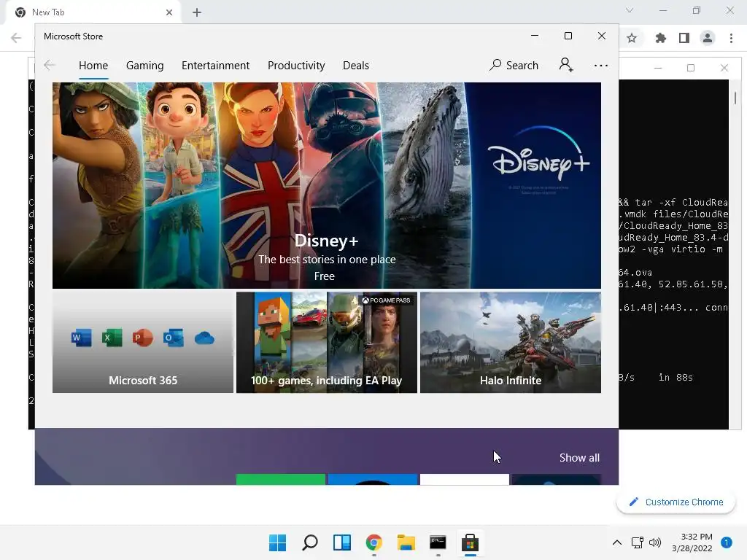This screenshot has width=747, height=560.
Task: Open a new Chrome tab with plus button
Action: point(197,12)
